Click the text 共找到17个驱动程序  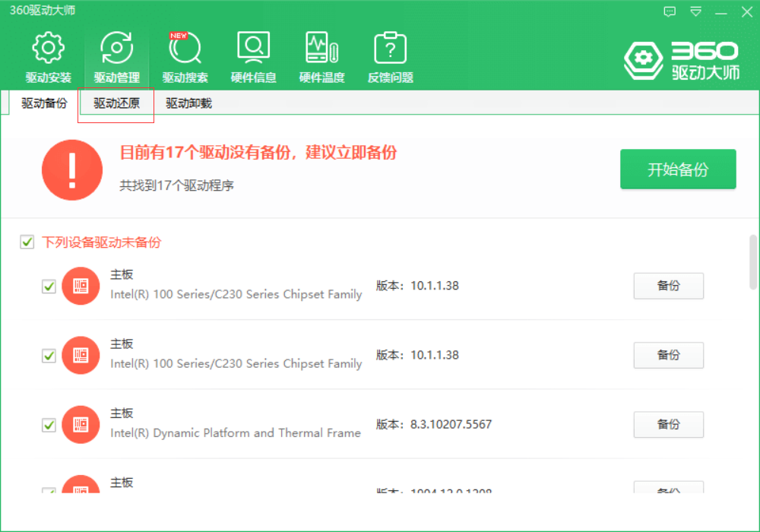176,185
